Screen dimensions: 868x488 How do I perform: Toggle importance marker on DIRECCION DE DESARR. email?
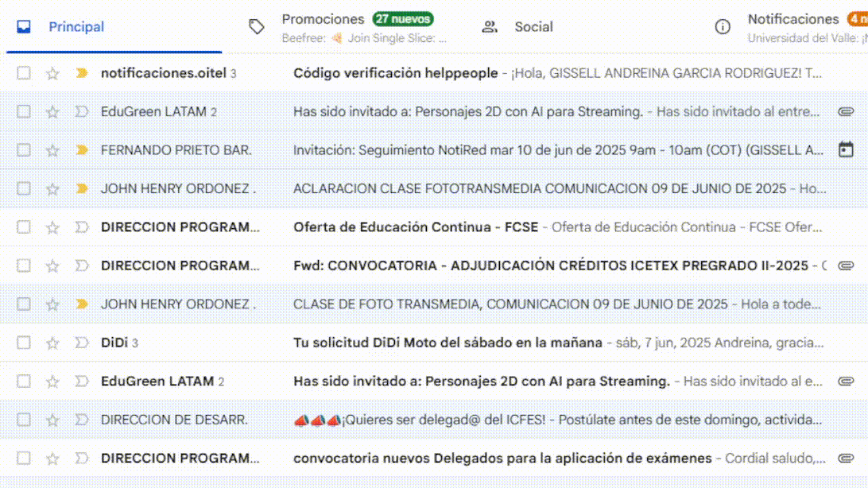coord(81,420)
